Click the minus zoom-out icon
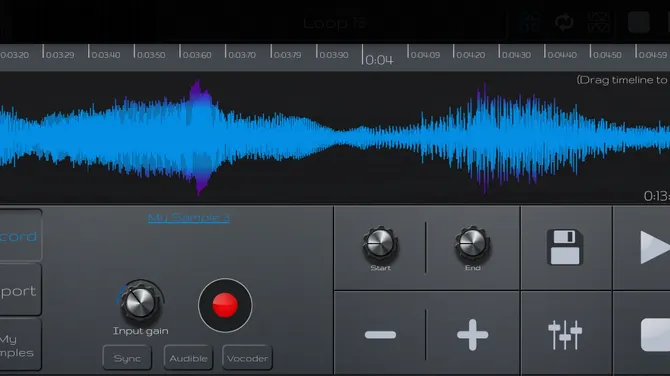670x376 pixels. (380, 335)
